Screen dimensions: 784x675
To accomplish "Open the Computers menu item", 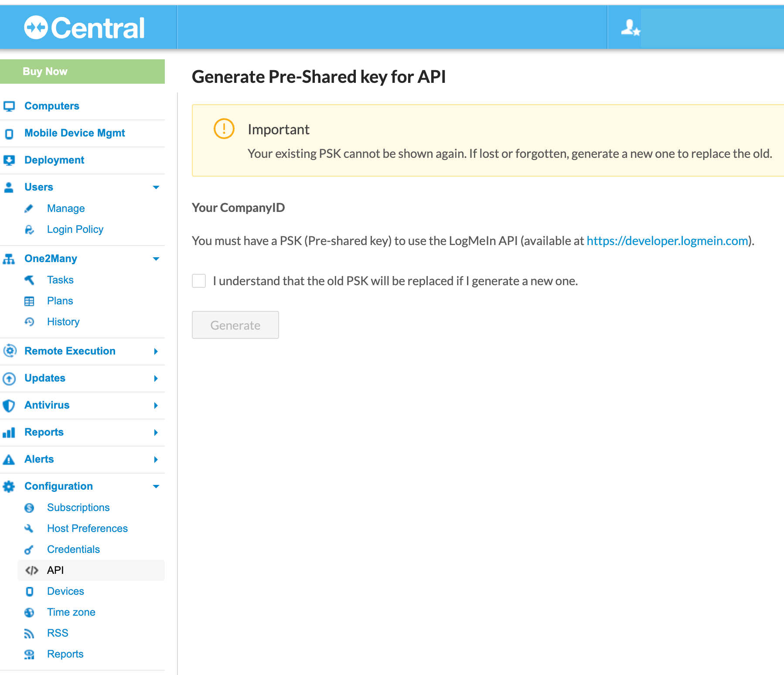I will 52,106.
